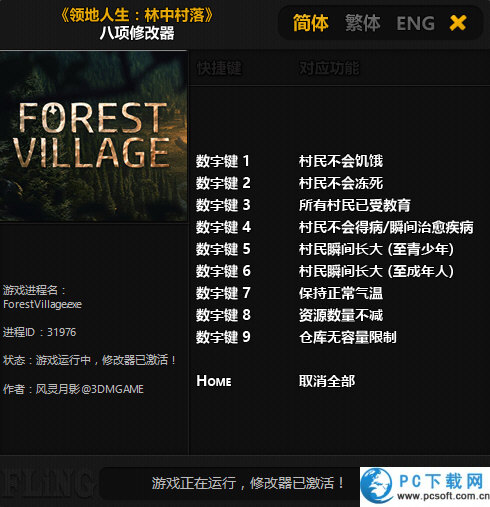Select hotkey label 数字键 9

[x=223, y=337]
